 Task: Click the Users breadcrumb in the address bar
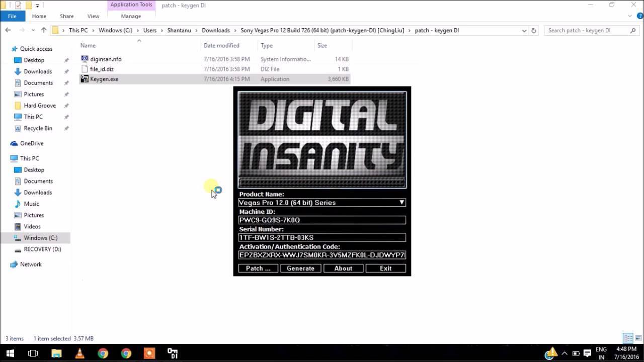coord(149,30)
